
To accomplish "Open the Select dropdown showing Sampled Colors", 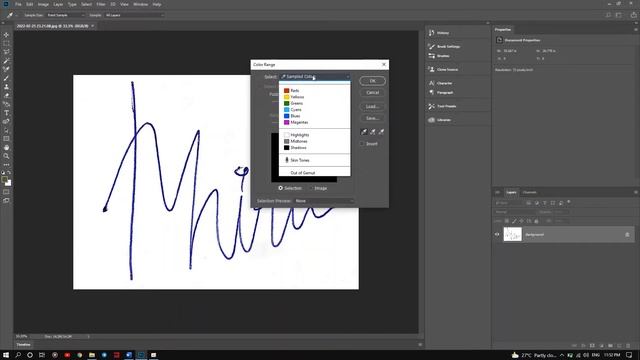I will [315, 77].
